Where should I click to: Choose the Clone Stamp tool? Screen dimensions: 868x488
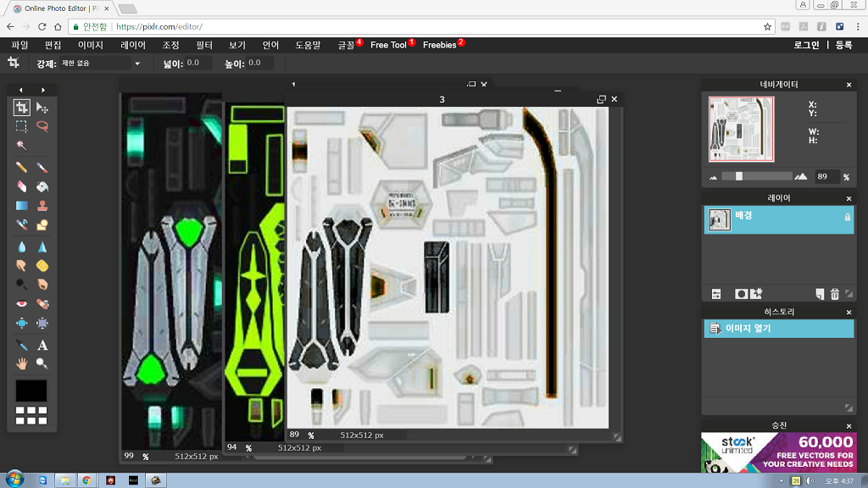click(x=42, y=206)
